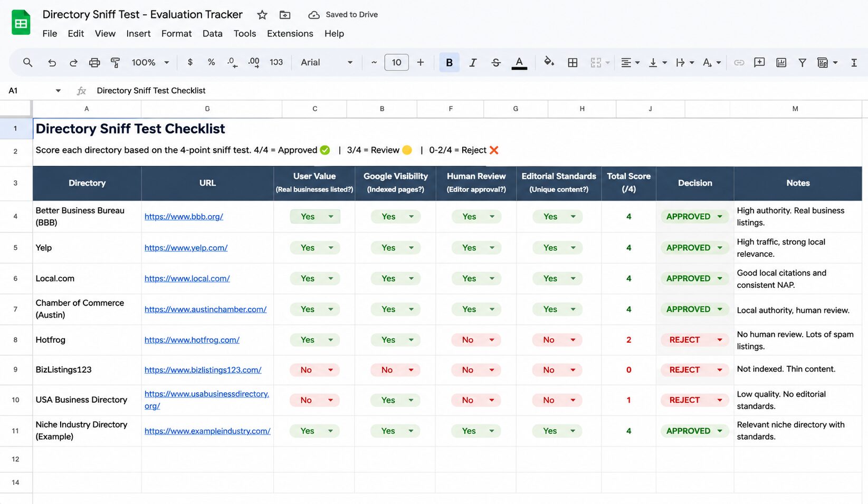Open the borders tool
Screen dimensions: 868x504
tap(573, 62)
